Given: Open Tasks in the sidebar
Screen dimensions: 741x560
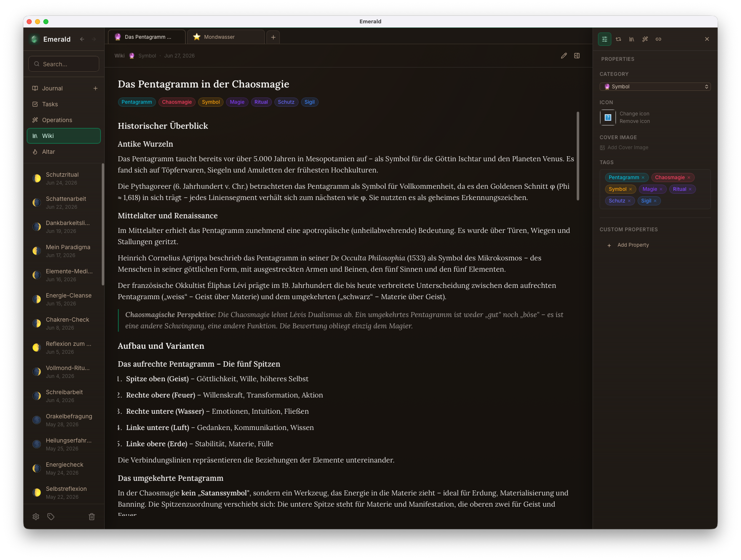Looking at the screenshot, I should (x=64, y=104).
